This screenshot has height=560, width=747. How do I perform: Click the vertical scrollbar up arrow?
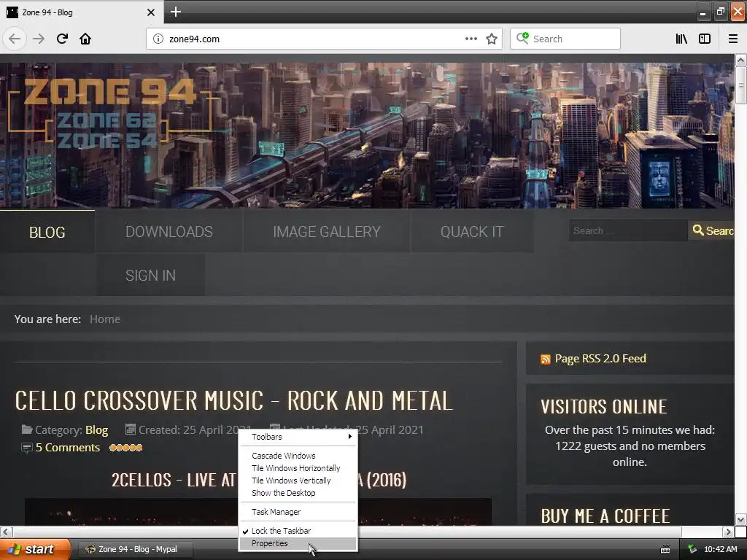pos(740,60)
